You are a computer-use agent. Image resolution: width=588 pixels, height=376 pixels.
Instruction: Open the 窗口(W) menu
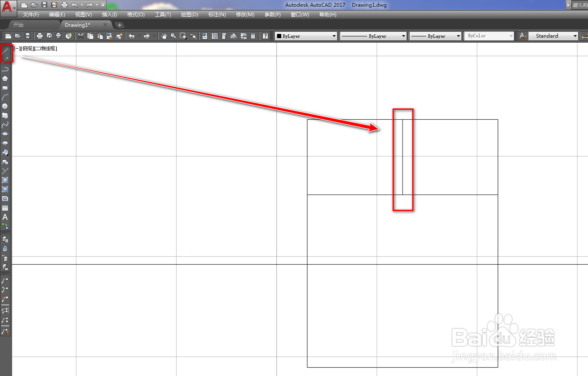(300, 15)
